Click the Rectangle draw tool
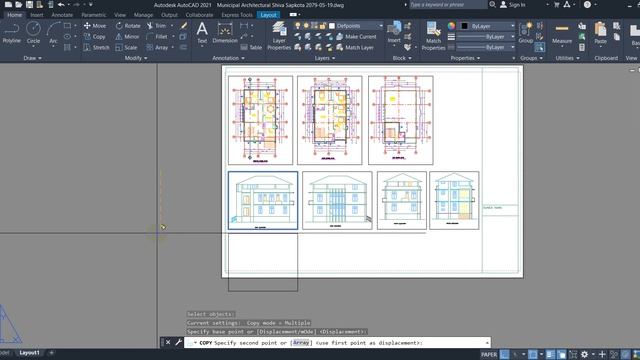Screen dimensions: 640x360 click(x=67, y=26)
